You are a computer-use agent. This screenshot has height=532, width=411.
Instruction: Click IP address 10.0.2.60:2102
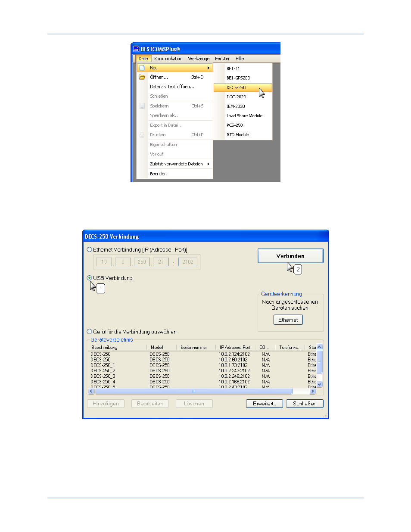[233, 360]
